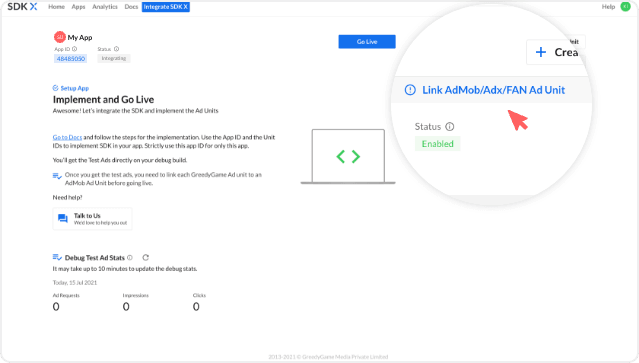Copy App ID 48485050
This screenshot has height=363, width=639.
71,59
